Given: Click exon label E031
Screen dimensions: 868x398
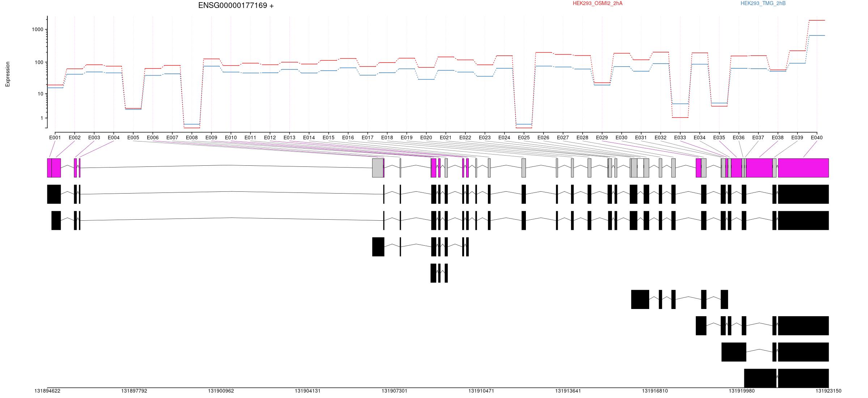Looking at the screenshot, I should click(641, 137).
